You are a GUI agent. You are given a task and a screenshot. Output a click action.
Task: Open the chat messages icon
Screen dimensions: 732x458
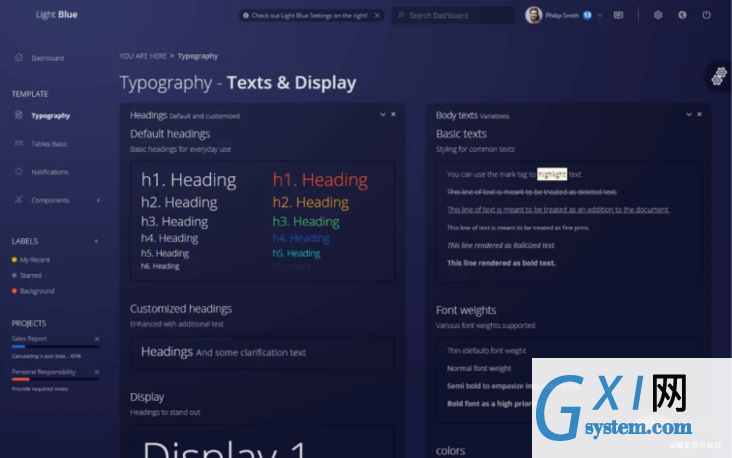(x=619, y=15)
